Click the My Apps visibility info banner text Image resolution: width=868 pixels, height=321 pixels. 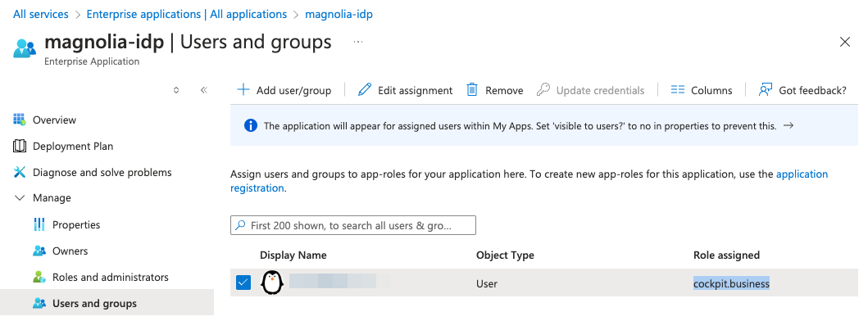point(520,126)
